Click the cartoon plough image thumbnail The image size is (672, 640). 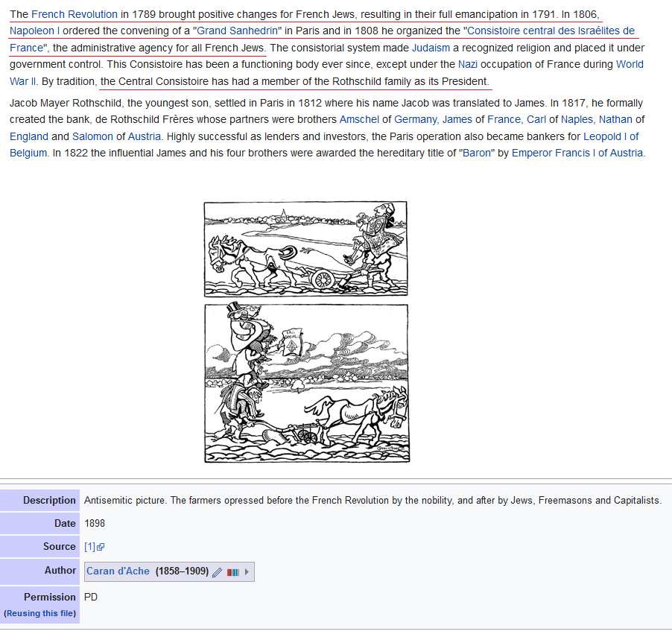point(306,332)
